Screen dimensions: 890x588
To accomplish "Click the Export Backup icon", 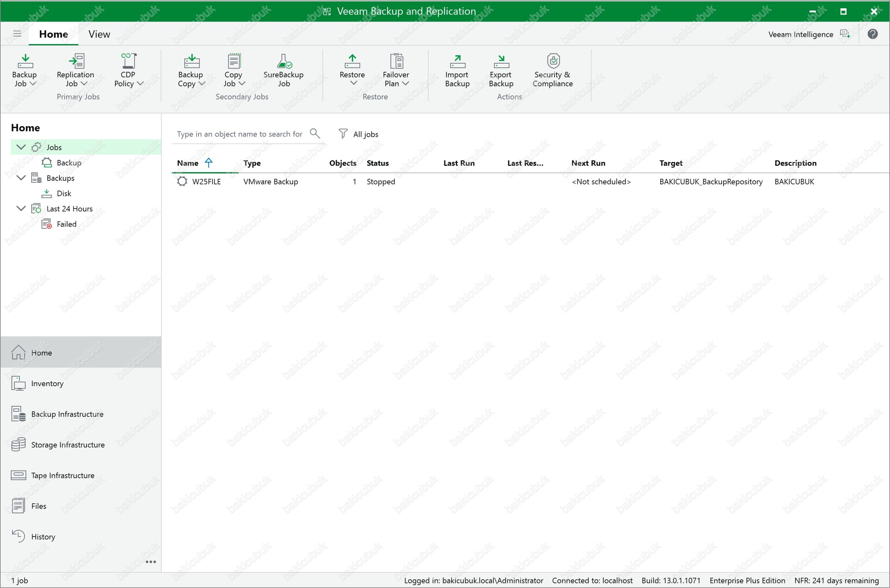I will coord(501,61).
